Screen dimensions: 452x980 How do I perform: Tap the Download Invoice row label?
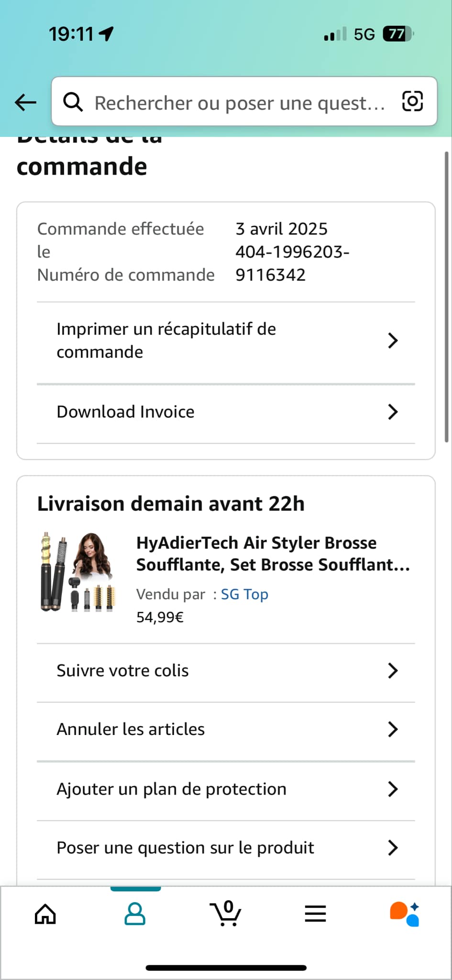coord(125,412)
